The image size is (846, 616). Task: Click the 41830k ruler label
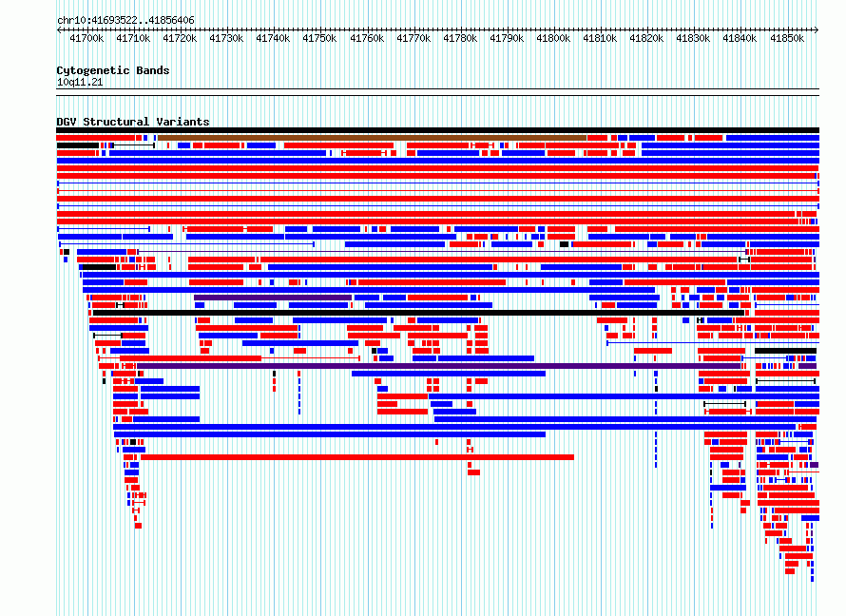693,38
